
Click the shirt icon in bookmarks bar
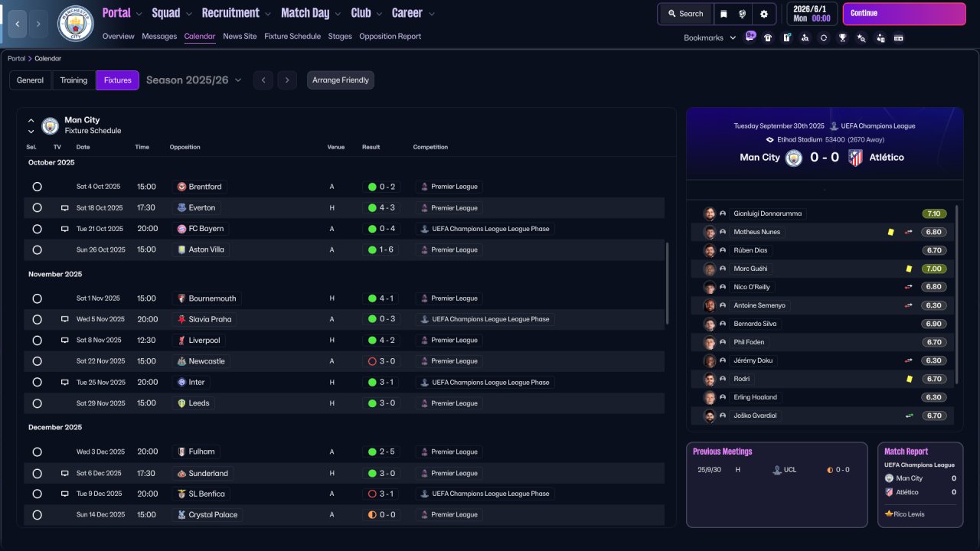(768, 37)
